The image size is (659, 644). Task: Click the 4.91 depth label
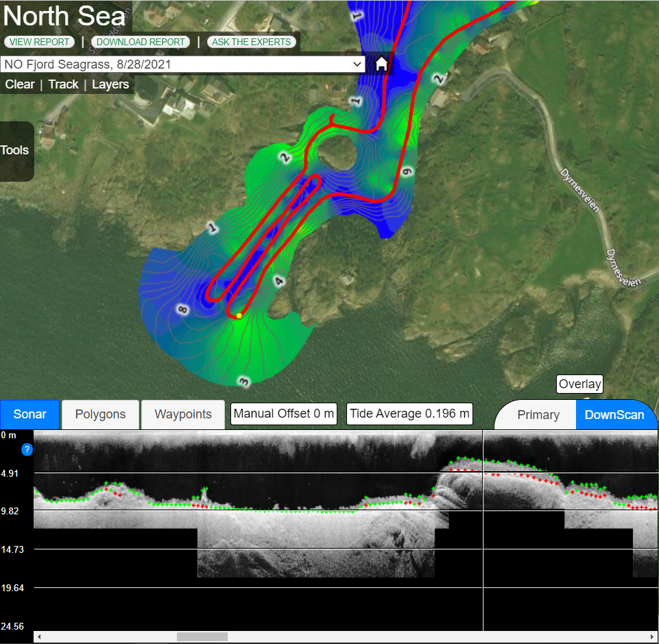coord(10,474)
